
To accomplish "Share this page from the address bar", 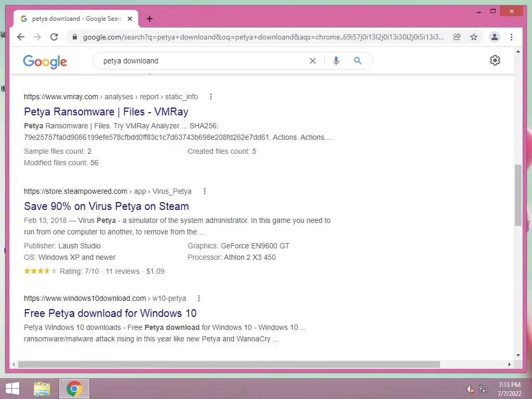I will [x=457, y=37].
